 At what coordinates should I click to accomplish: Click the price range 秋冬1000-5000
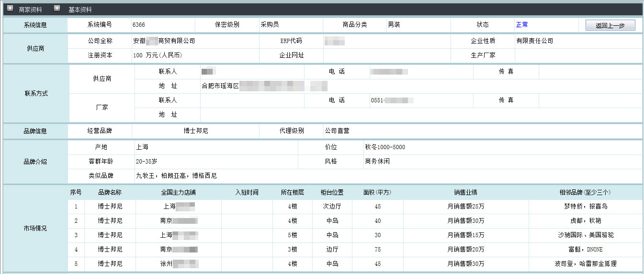(x=385, y=147)
